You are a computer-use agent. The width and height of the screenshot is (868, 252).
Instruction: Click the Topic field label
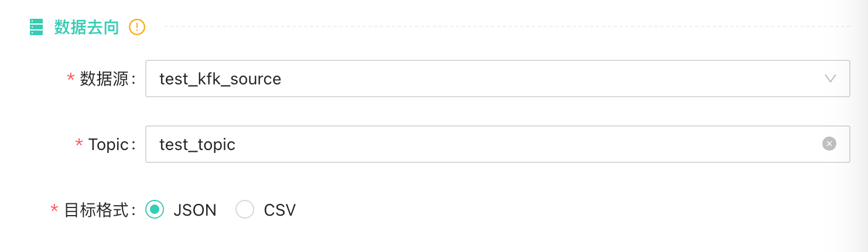click(x=108, y=144)
